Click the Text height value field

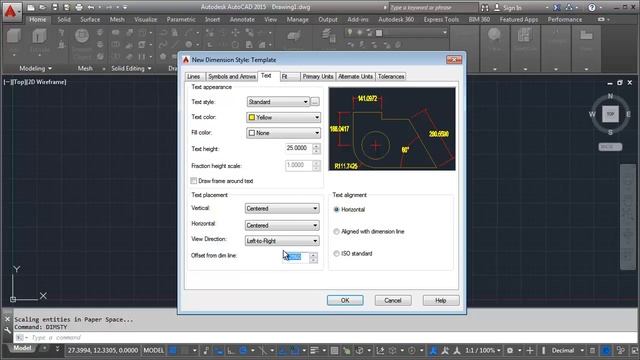tap(298, 148)
